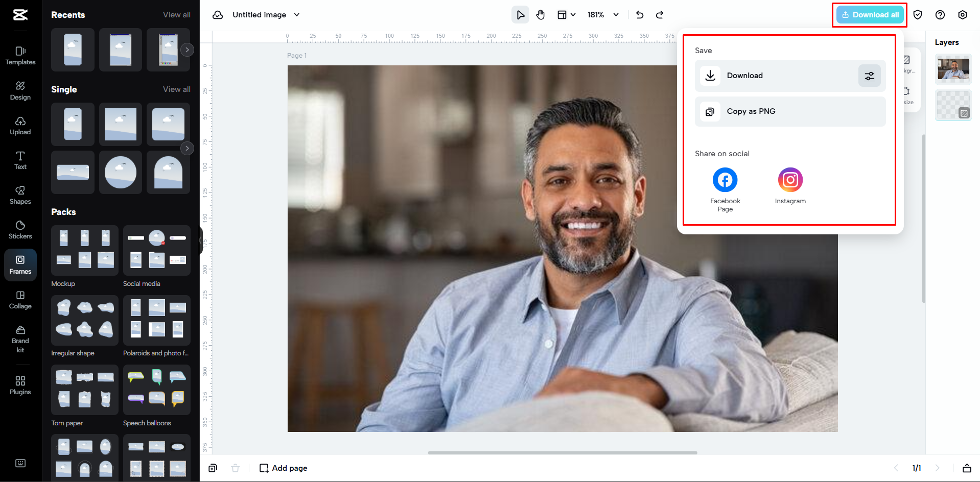The image size is (980, 482).
Task: Open the Upload panel
Action: [20, 125]
